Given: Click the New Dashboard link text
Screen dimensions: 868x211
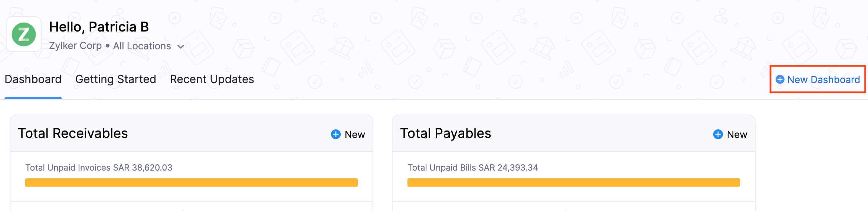Looking at the screenshot, I should pos(823,80).
